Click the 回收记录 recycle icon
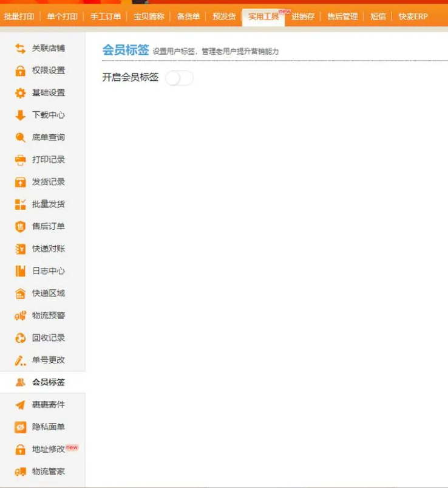The image size is (448, 488). (20, 338)
